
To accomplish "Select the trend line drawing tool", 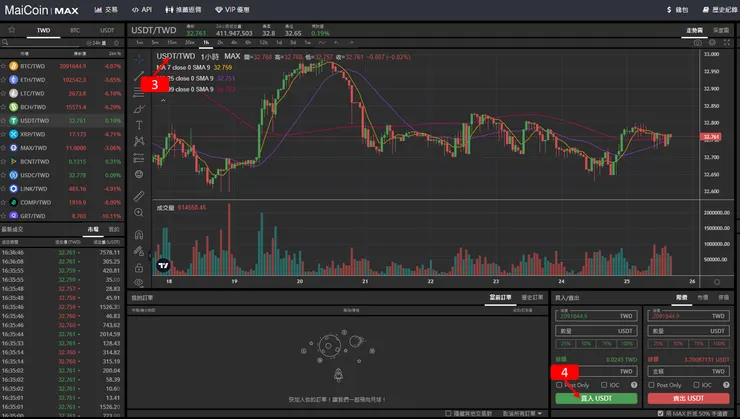I will tap(139, 76).
